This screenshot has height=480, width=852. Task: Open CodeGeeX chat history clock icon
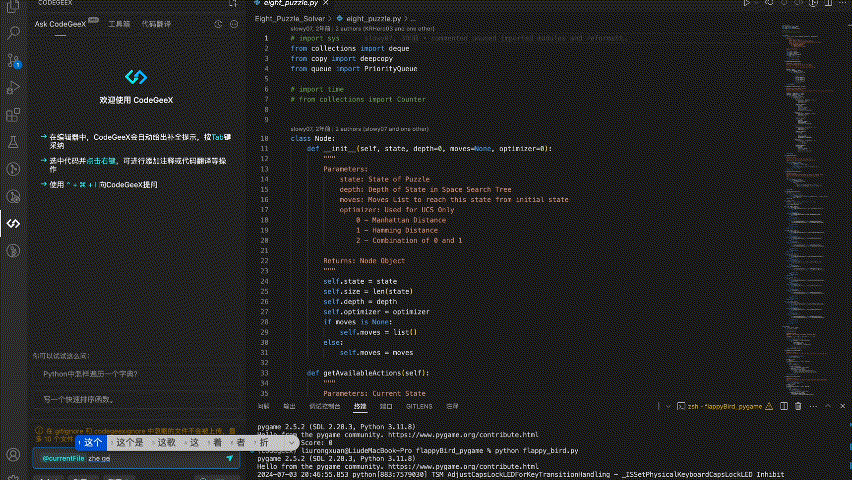[x=219, y=22]
